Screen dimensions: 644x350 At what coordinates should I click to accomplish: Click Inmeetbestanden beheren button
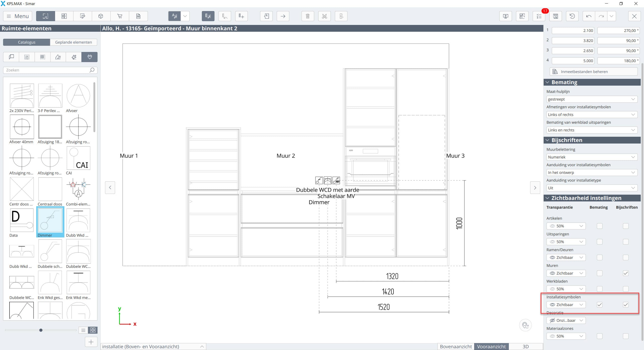pyautogui.click(x=593, y=72)
